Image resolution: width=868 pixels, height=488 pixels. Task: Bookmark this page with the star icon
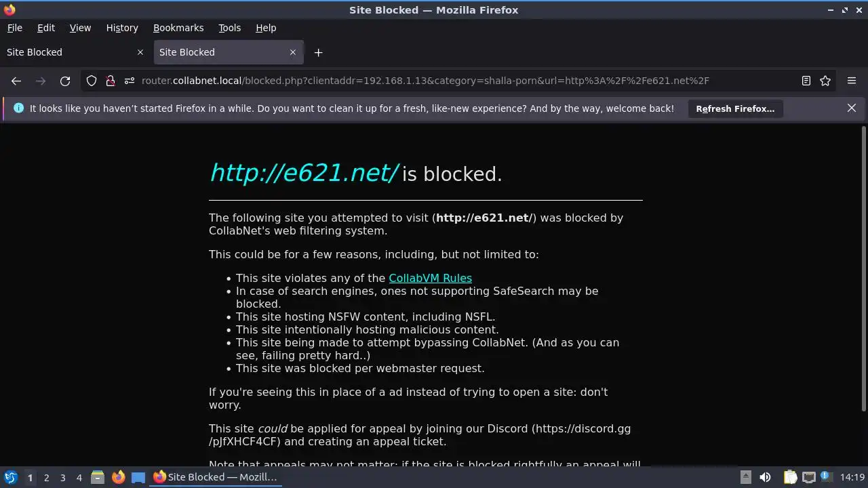[825, 81]
